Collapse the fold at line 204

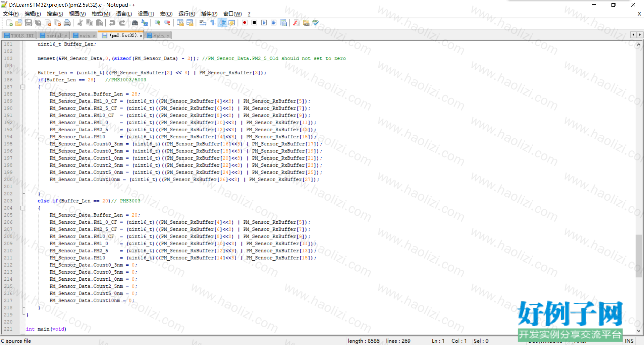[23, 208]
